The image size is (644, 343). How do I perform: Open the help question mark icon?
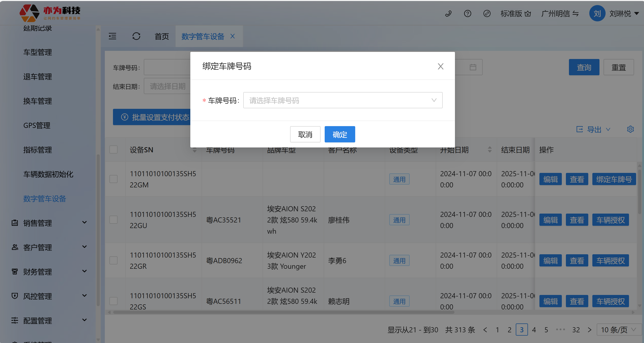(467, 13)
